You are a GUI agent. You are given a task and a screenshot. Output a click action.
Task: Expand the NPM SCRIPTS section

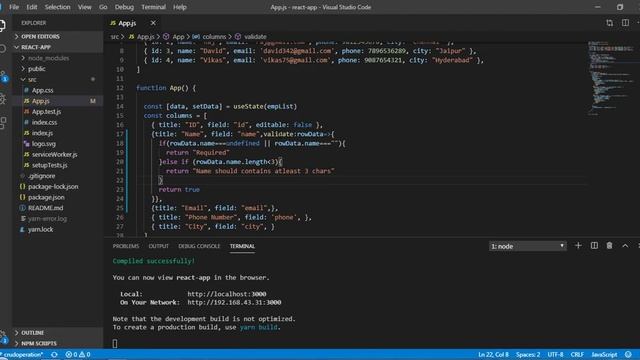click(39, 343)
